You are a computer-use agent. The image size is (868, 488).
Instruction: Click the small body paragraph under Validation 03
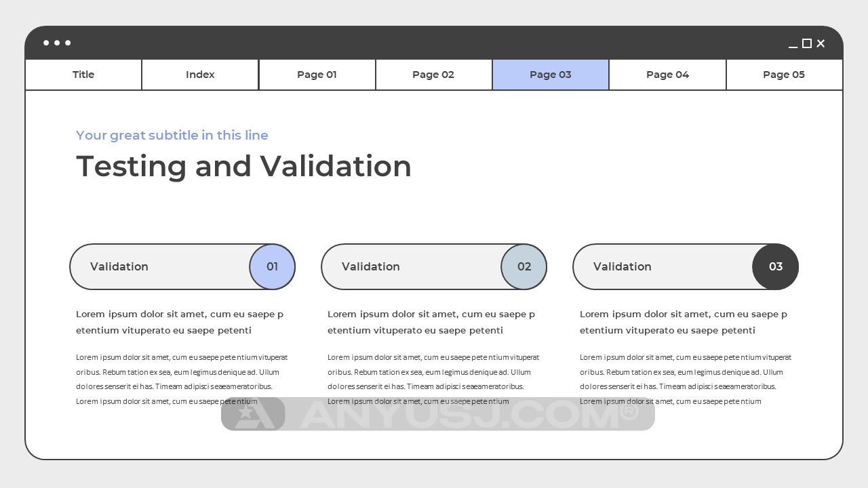point(686,379)
